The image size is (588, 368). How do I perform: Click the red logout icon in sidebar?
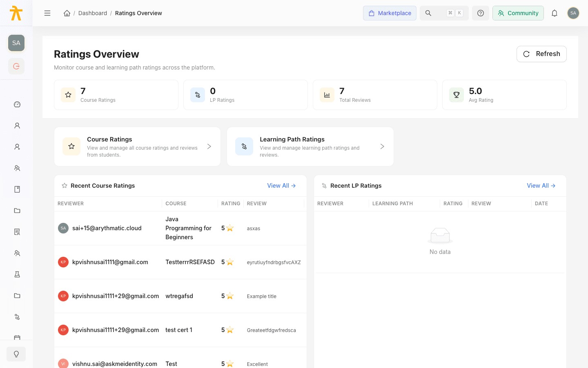16,66
